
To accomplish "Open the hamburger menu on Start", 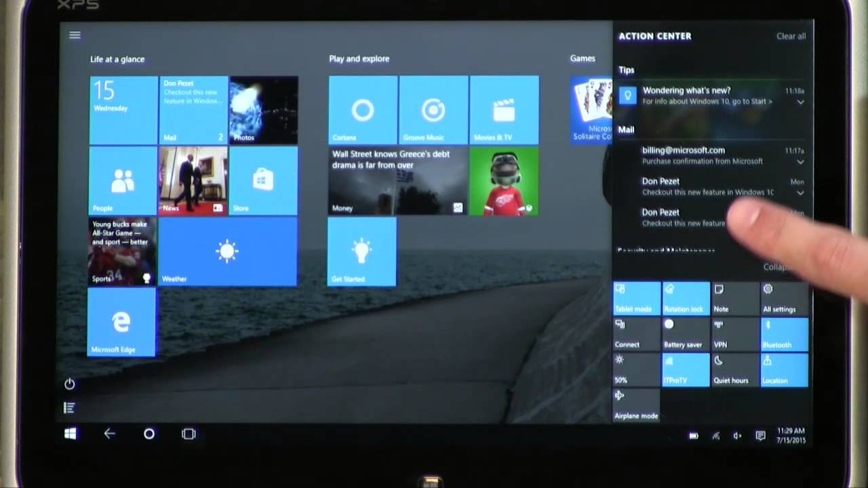I will 75,35.
